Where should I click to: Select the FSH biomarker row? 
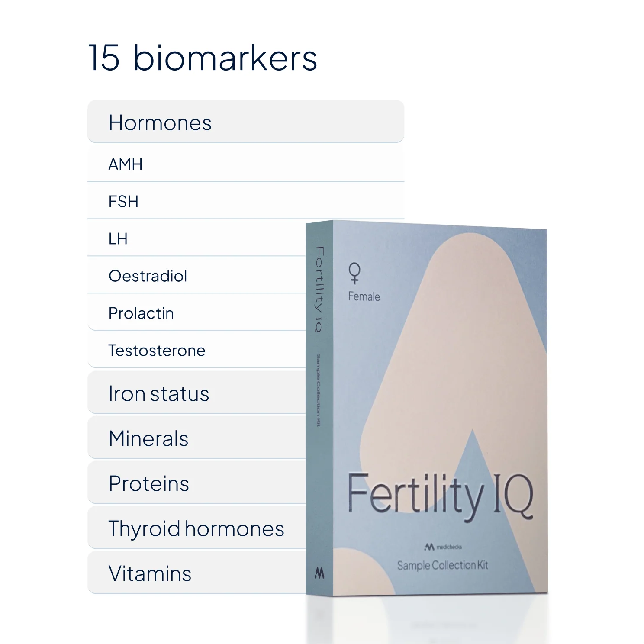click(246, 201)
